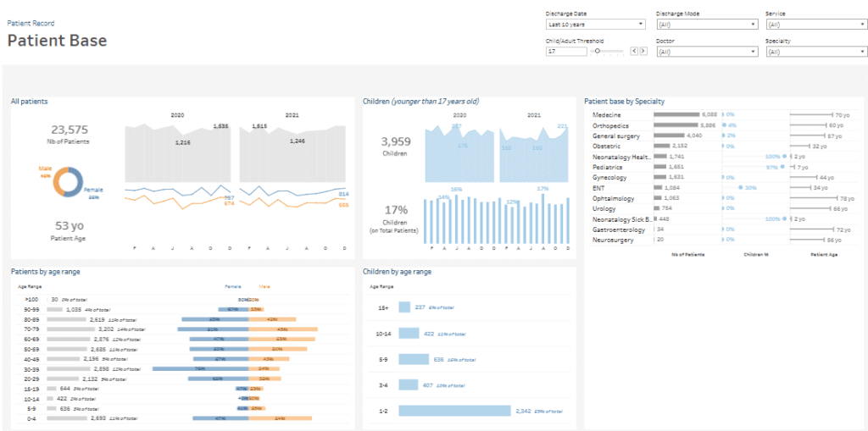This screenshot has width=868, height=431.
Task: Select the 30-39 age range row with 2,898
Action: [x=181, y=368]
